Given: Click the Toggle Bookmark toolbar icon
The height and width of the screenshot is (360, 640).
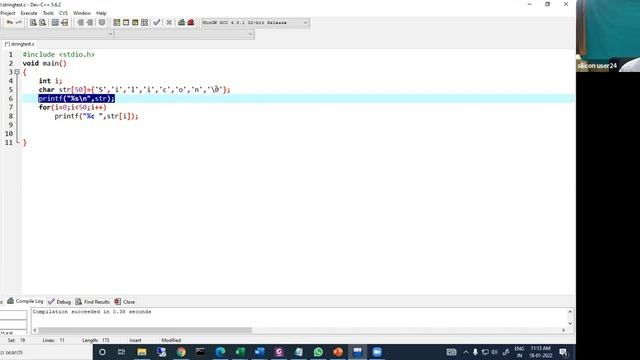Looking at the screenshot, I should [x=102, y=22].
